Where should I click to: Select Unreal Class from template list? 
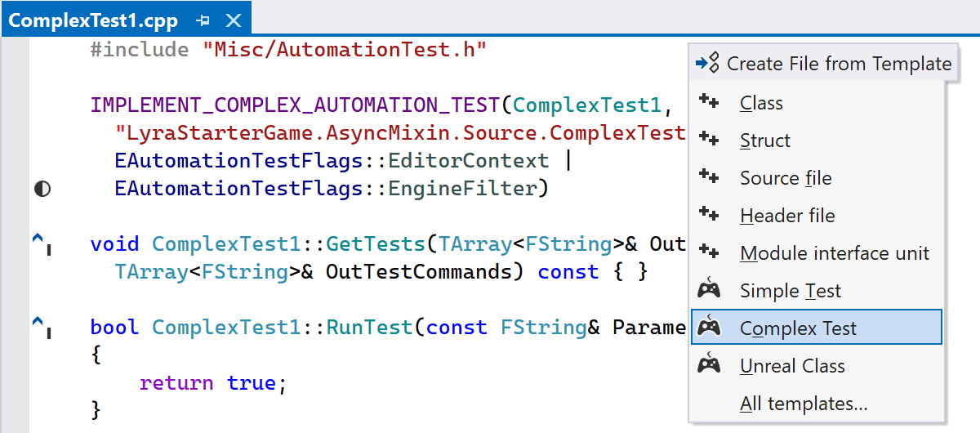coord(792,366)
